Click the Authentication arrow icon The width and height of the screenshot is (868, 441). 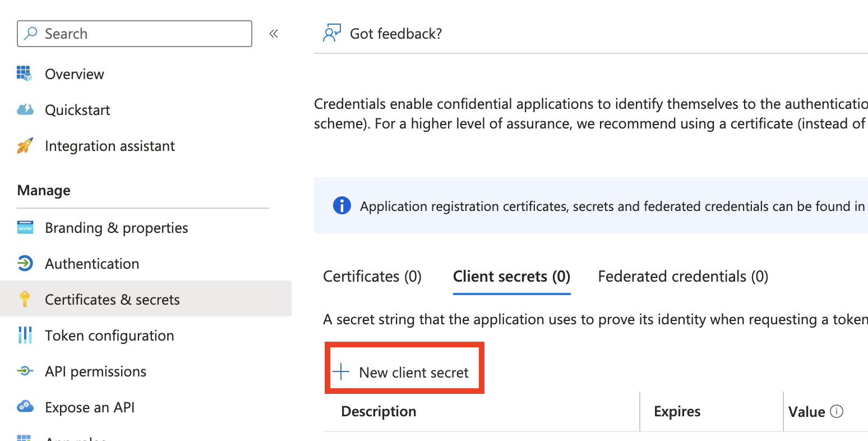pos(25,263)
